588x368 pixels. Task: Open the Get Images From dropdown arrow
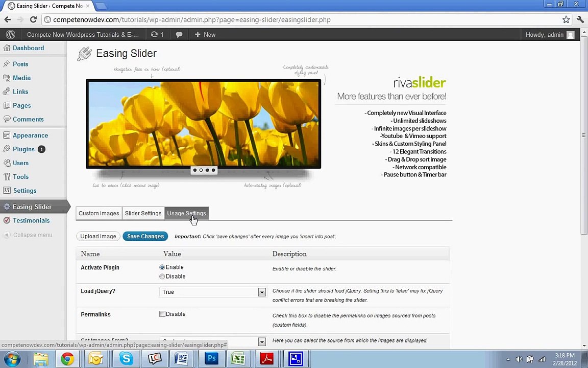pos(262,342)
